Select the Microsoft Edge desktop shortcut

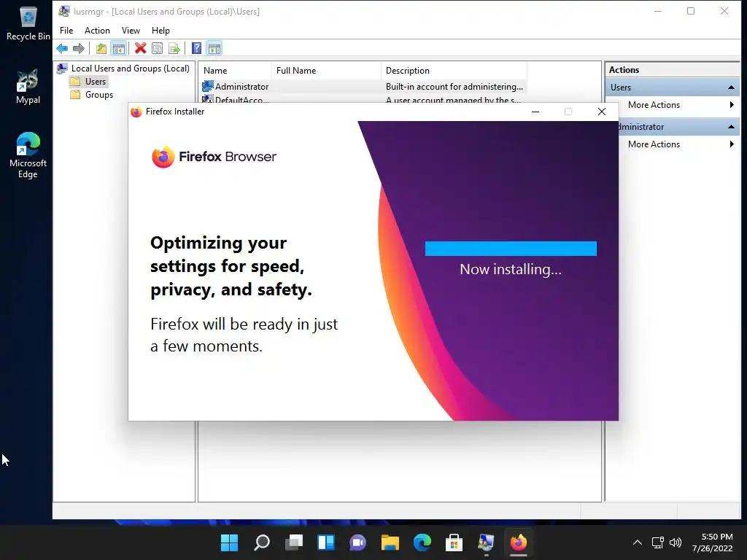(28, 155)
